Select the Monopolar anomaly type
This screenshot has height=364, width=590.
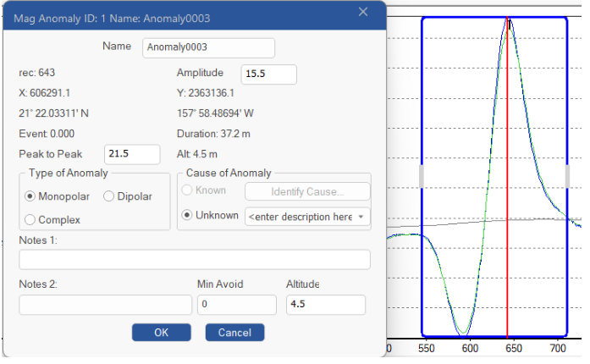tap(30, 196)
